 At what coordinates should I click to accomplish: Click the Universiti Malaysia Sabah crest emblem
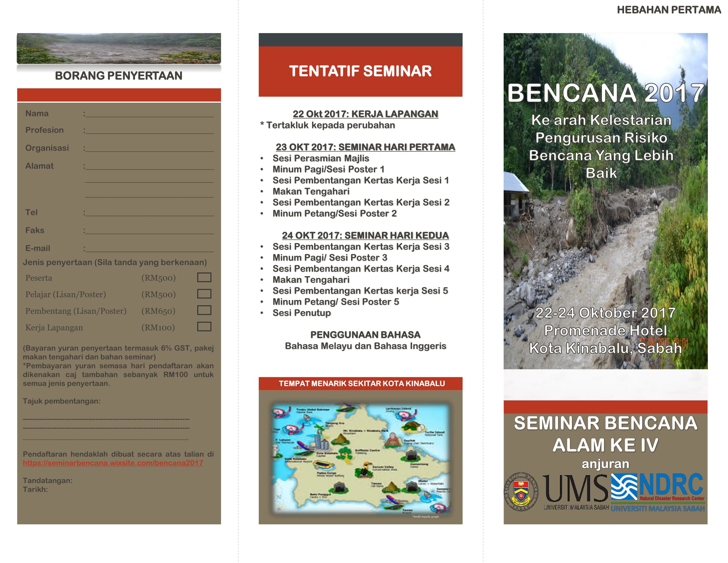[x=521, y=491]
